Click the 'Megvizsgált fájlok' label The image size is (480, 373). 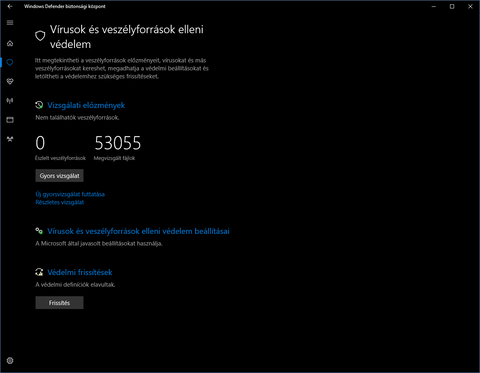(x=114, y=158)
